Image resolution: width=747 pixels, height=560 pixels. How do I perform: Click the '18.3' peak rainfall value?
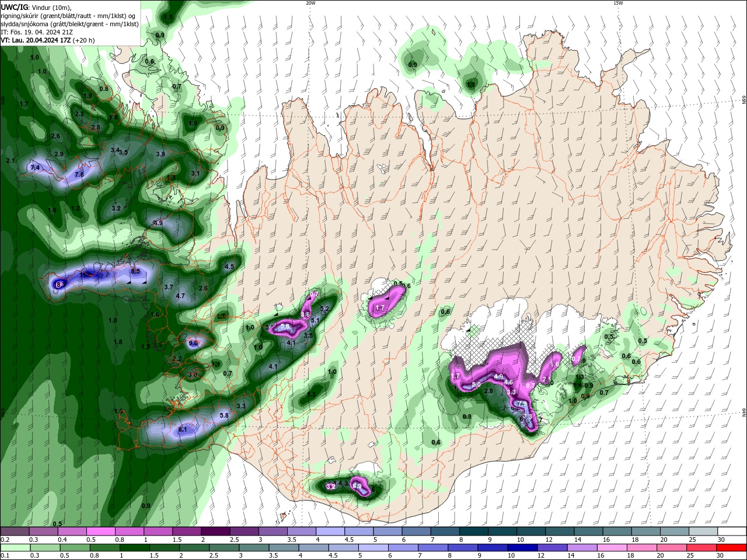pyautogui.click(x=60, y=285)
